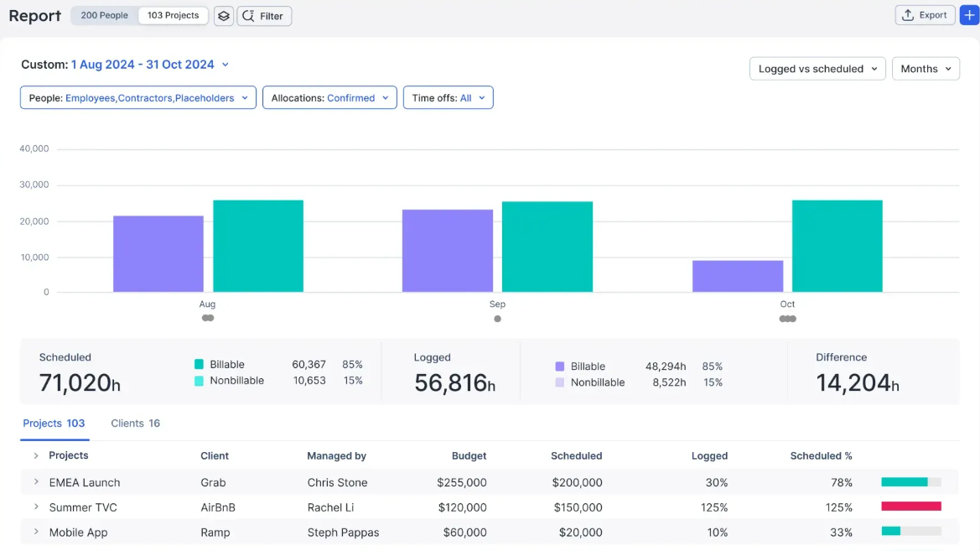Click the 56,816h logged total

coord(454,382)
